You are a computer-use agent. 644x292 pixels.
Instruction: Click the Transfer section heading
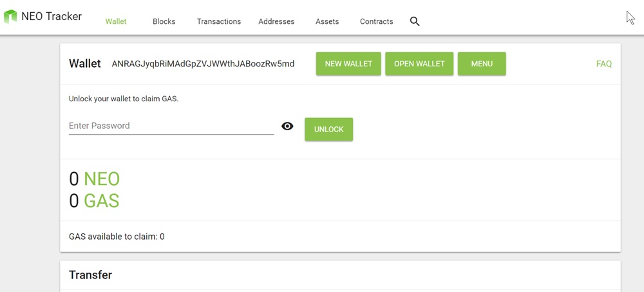point(90,275)
